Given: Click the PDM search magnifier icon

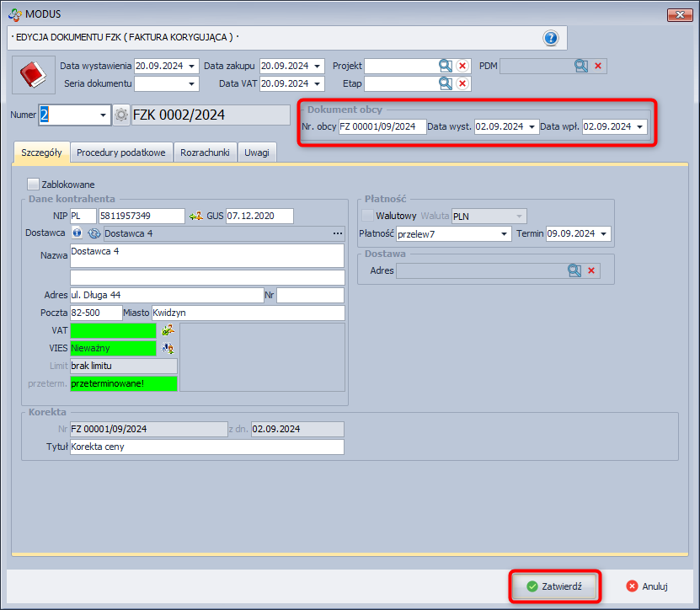Looking at the screenshot, I should 581,66.
